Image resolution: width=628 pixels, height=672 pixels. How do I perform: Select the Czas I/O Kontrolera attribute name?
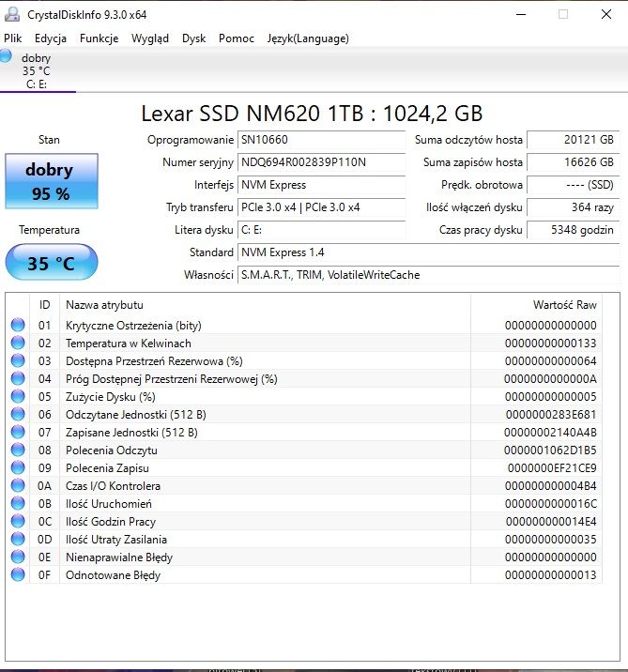pyautogui.click(x=113, y=486)
